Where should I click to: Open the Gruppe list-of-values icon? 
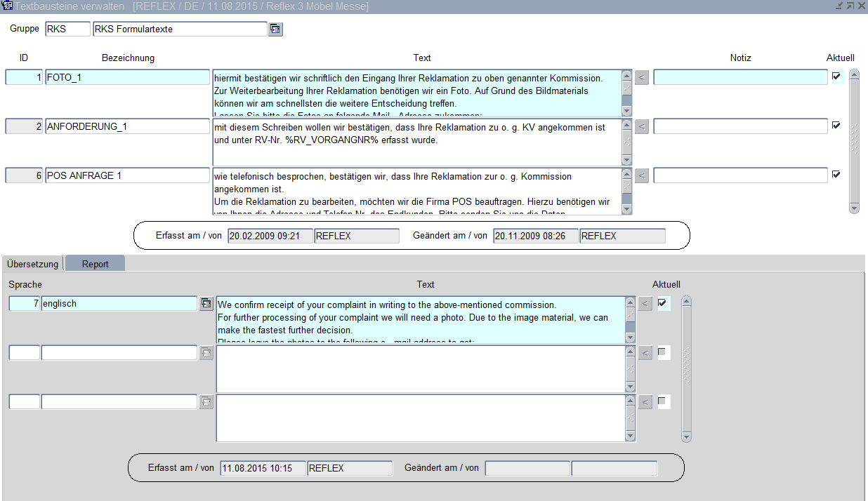coord(275,29)
